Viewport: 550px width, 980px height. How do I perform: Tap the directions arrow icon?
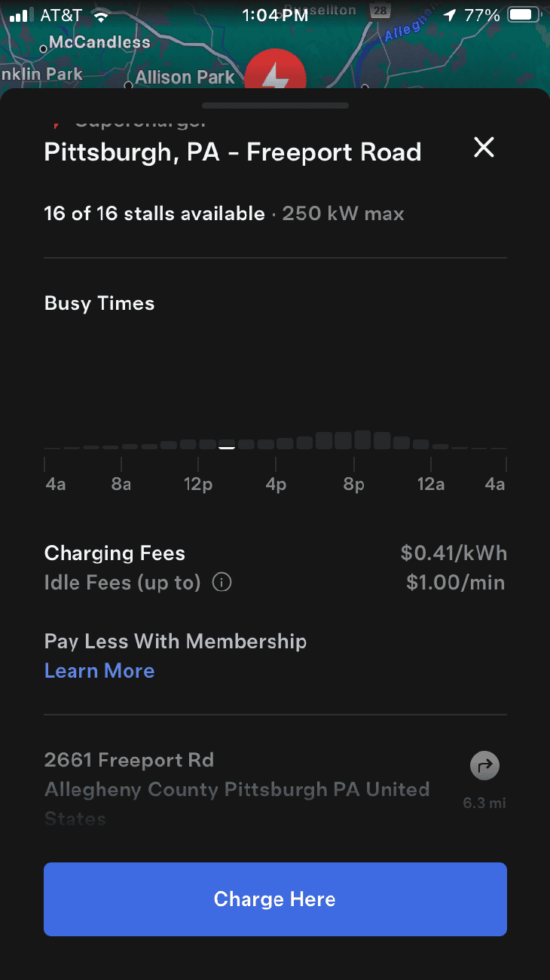484,766
